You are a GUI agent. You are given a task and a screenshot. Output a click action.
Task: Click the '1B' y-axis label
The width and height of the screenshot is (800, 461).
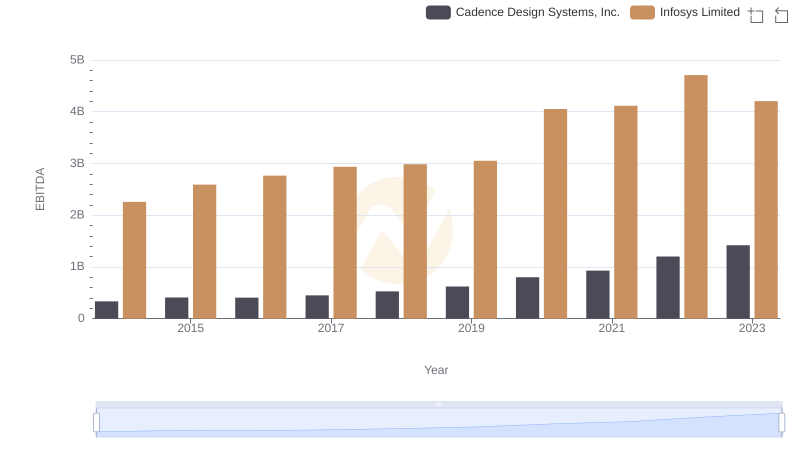pos(77,266)
